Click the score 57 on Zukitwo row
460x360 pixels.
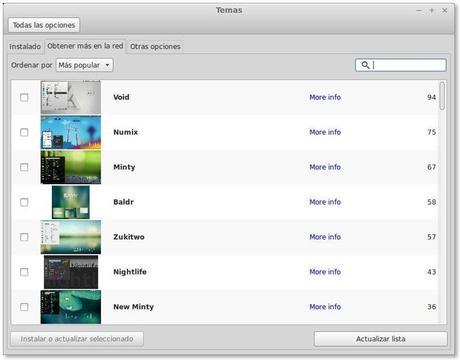click(x=432, y=237)
